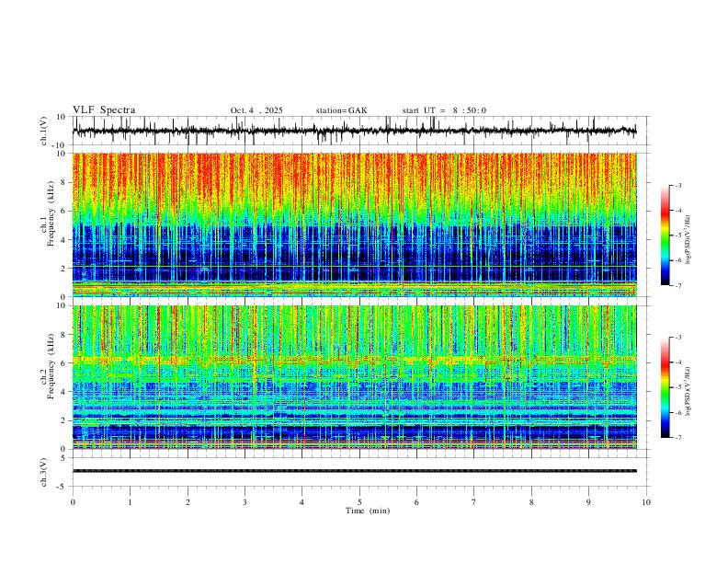Click the "5" tick on the time axis
This screenshot has height=563, width=728.
pyautogui.click(x=359, y=502)
